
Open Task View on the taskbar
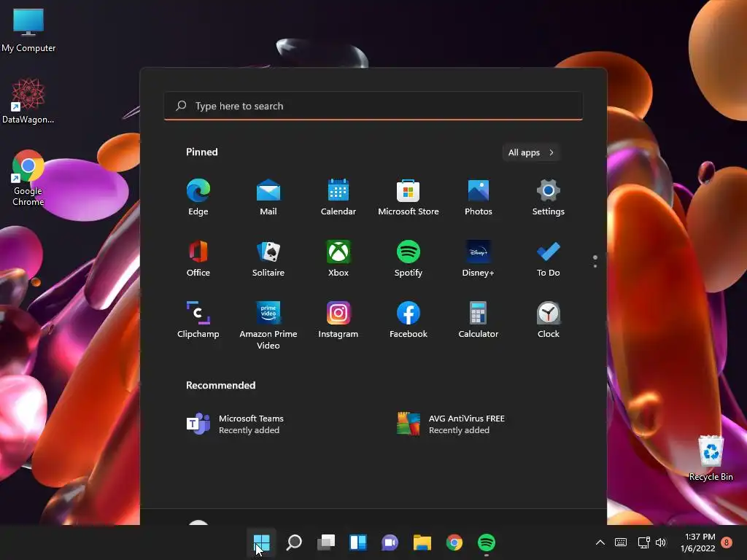click(326, 542)
